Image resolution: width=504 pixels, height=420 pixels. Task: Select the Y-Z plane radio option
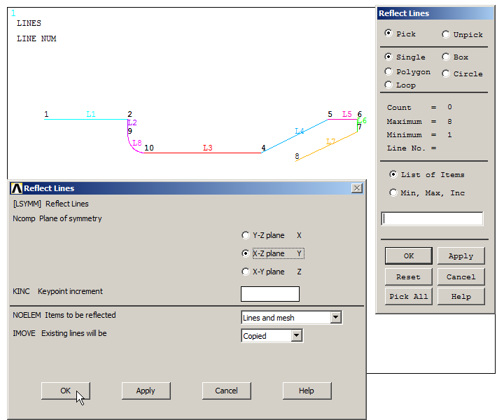tap(245, 236)
